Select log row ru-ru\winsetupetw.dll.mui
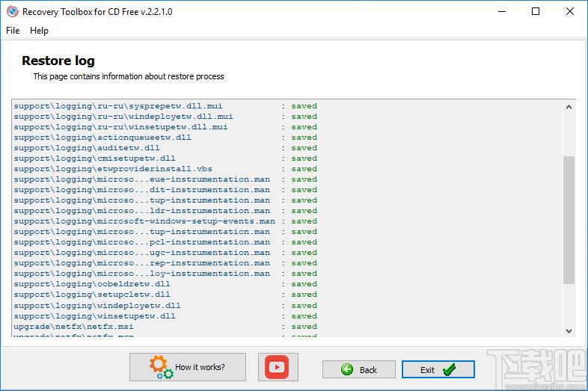 tap(165, 127)
